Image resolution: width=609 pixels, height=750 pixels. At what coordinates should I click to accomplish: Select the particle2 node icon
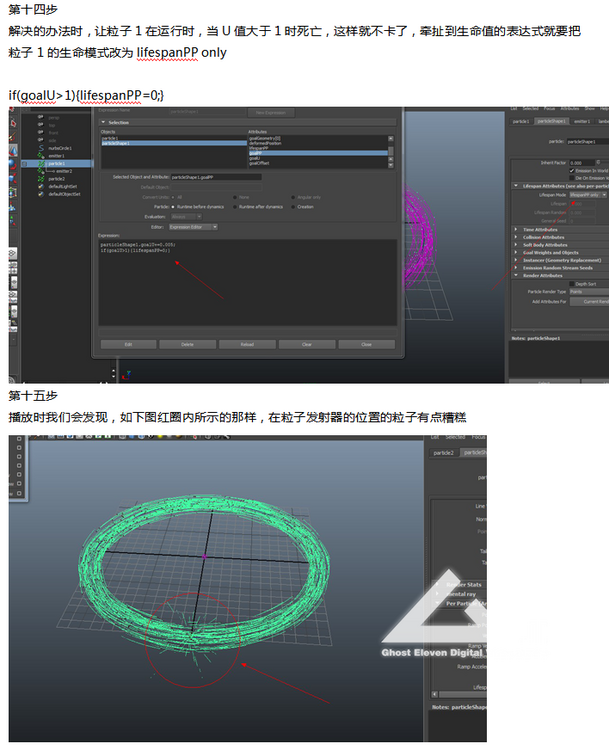[42, 179]
